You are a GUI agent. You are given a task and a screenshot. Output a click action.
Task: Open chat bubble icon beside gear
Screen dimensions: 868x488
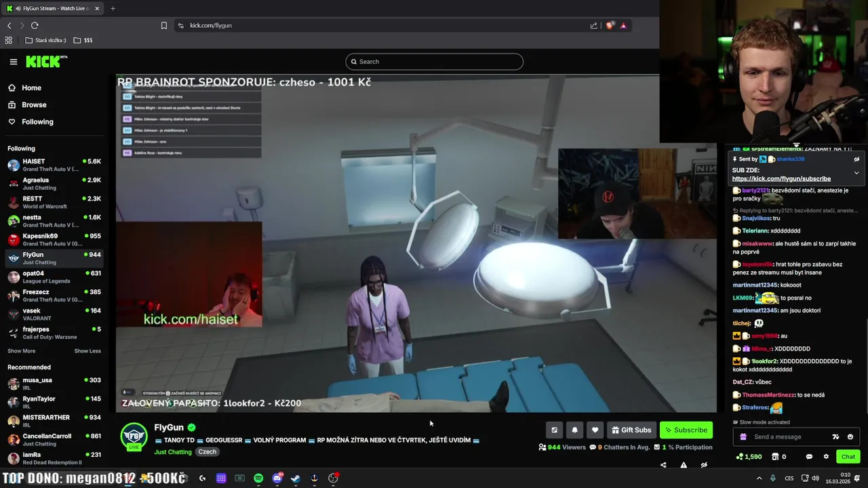pos(809,457)
